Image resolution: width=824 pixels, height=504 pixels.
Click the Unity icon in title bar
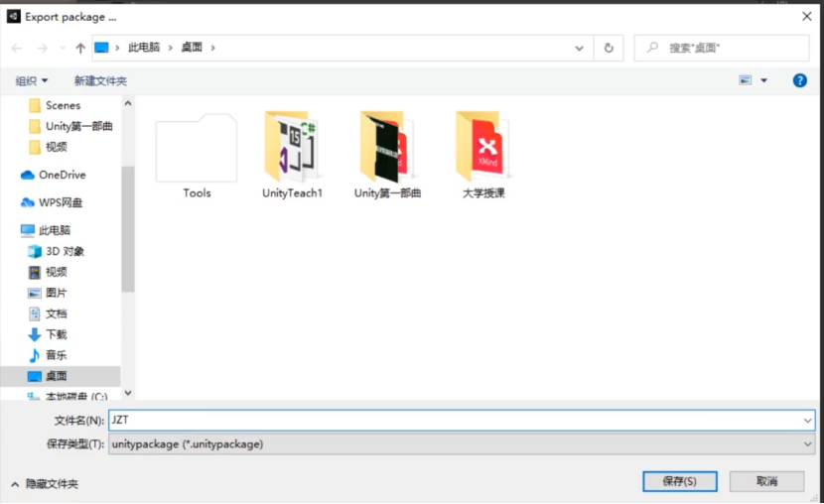pos(14,17)
